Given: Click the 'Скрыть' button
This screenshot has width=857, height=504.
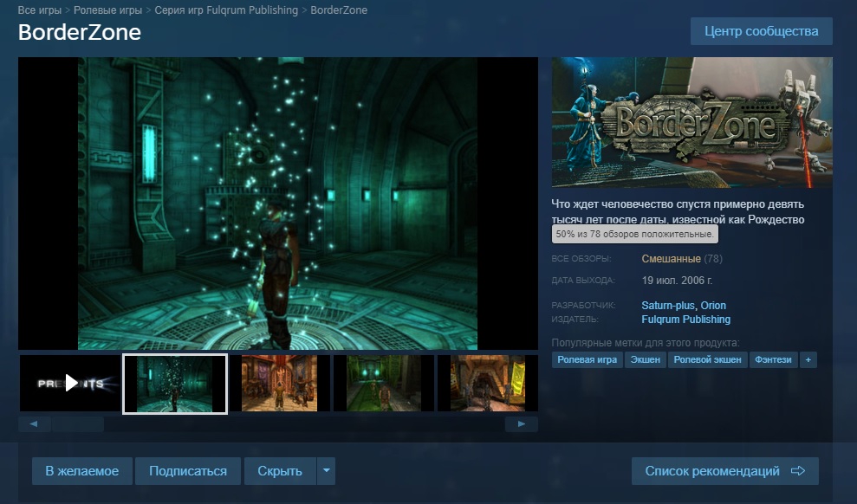Looking at the screenshot, I should (280, 471).
